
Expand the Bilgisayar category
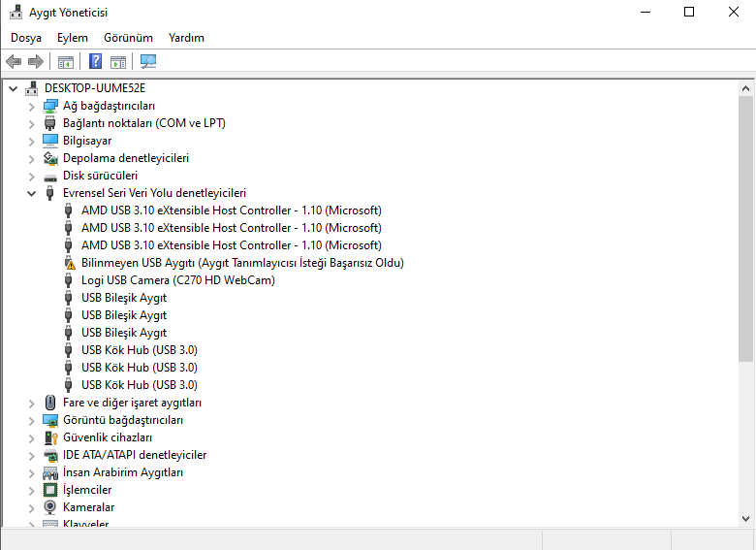31,142
